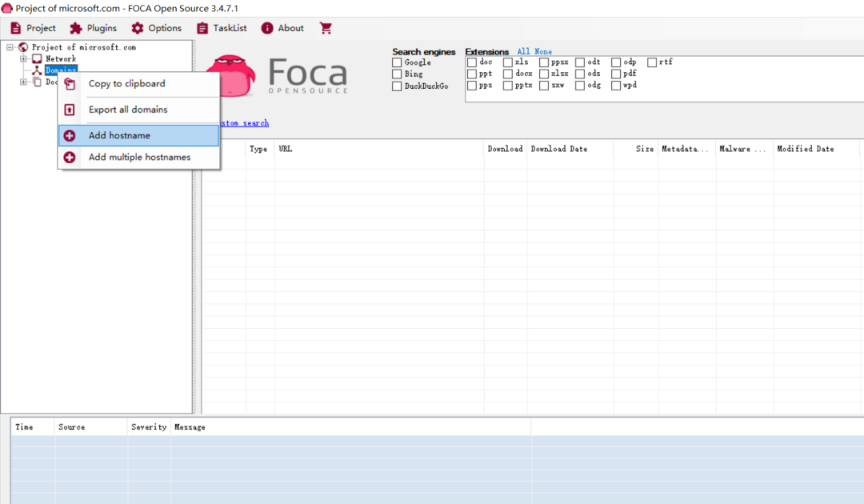Click the Copy to clipboard icon
The height and width of the screenshot is (504, 864).
coord(70,84)
